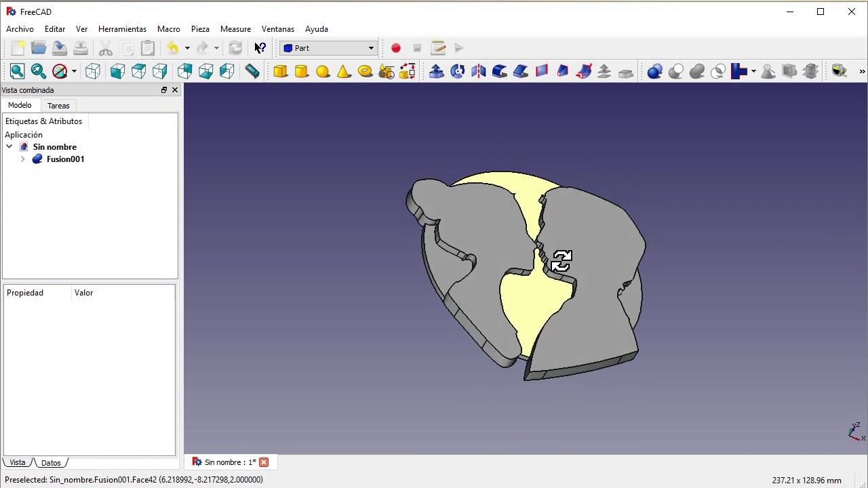Open the Archivo menu
868x488 pixels.
click(x=20, y=29)
